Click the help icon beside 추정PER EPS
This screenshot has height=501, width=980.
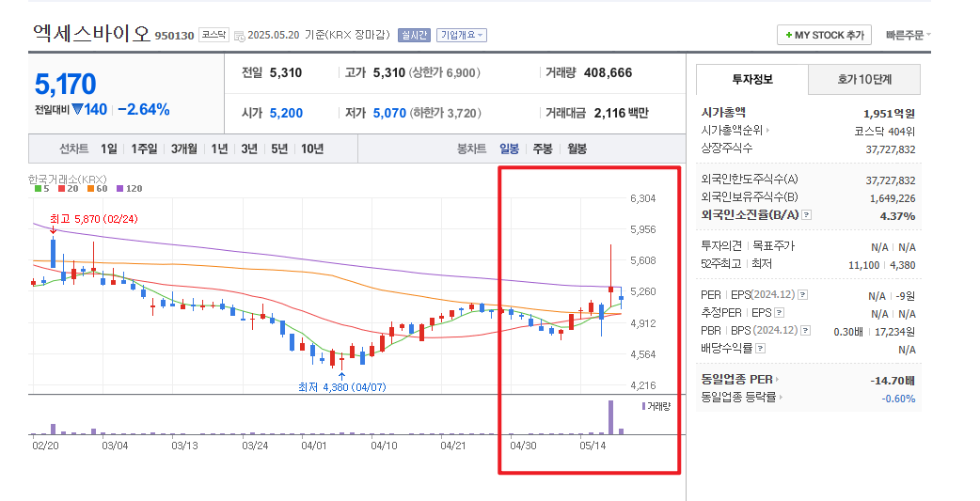coord(779,313)
